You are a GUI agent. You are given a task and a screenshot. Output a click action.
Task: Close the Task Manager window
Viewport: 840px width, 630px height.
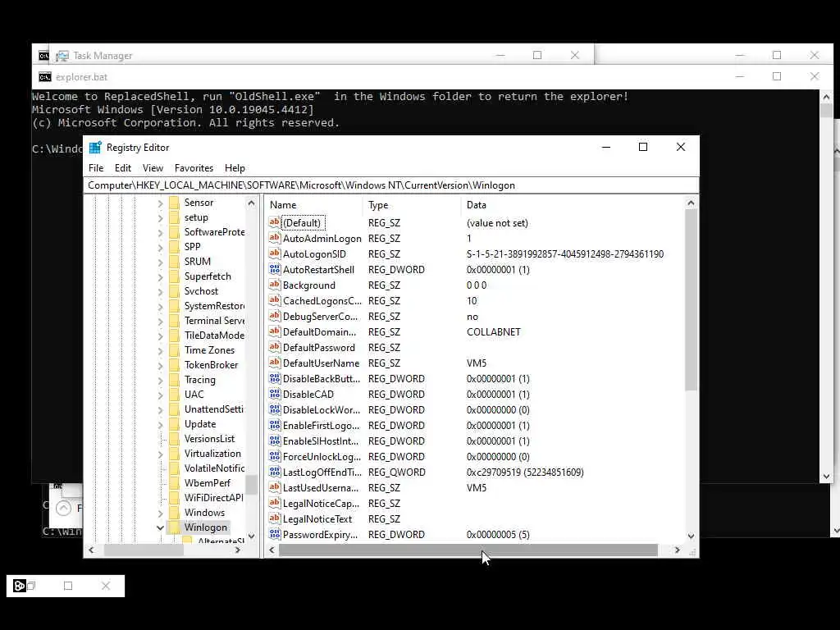coord(575,55)
